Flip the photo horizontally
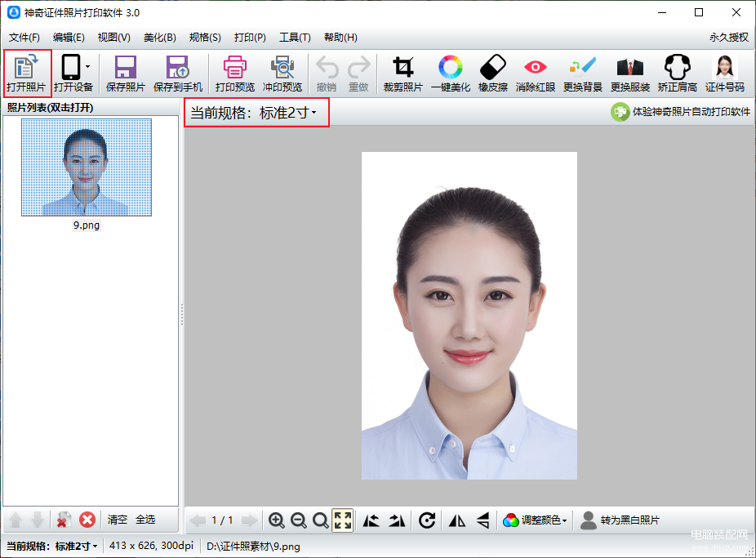 pos(457,520)
